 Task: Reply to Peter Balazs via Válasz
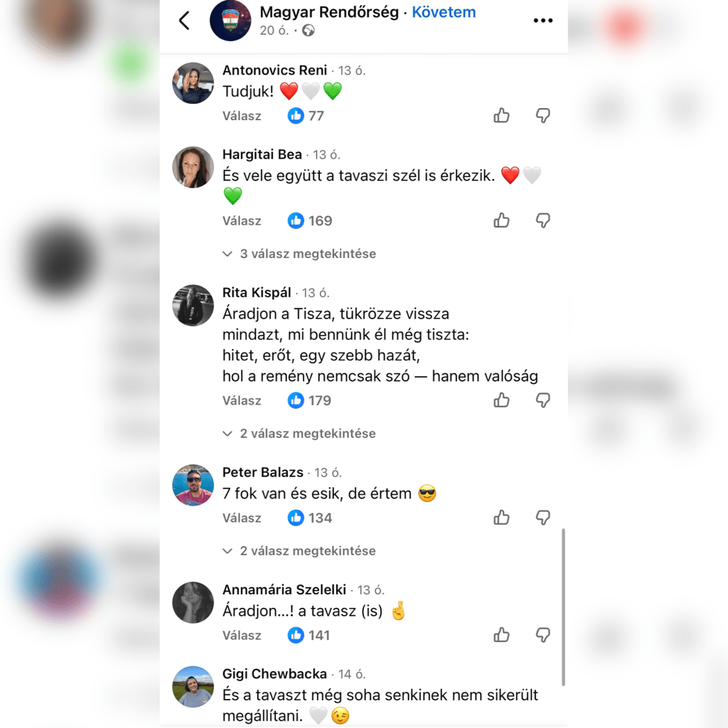(x=242, y=518)
